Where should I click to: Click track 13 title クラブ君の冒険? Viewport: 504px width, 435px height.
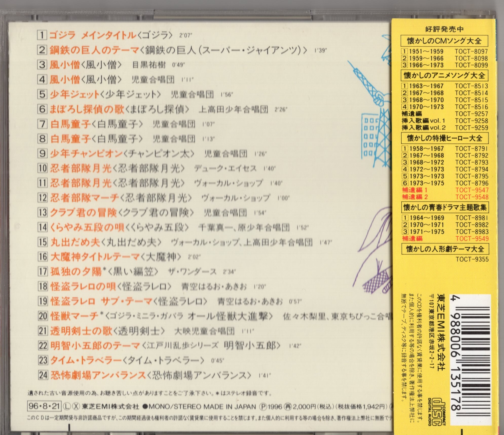(83, 212)
